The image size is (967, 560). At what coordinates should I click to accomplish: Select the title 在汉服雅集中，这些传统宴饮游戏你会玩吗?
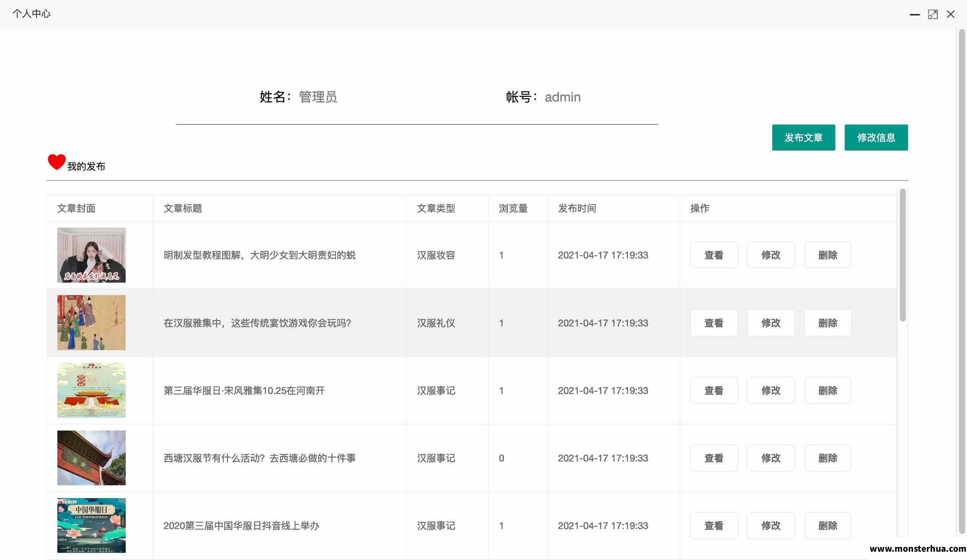[x=257, y=323]
